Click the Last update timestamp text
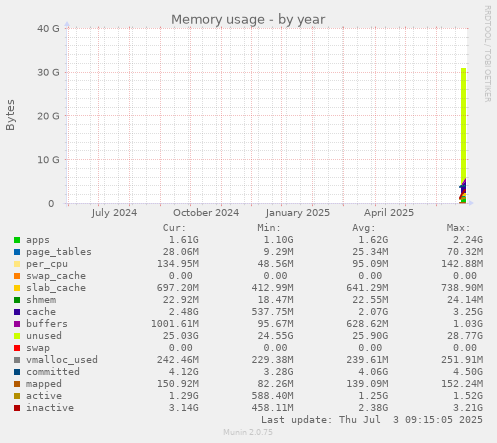Screen dimensions: 497x443 [372, 420]
